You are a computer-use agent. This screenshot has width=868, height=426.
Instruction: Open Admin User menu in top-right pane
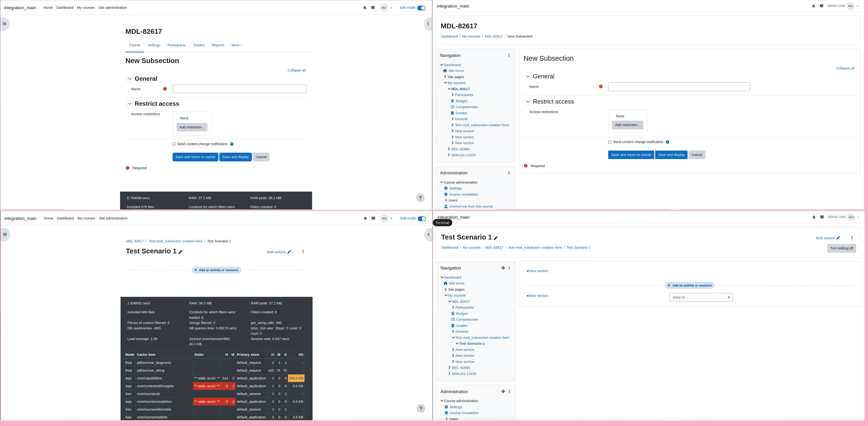[x=843, y=6]
